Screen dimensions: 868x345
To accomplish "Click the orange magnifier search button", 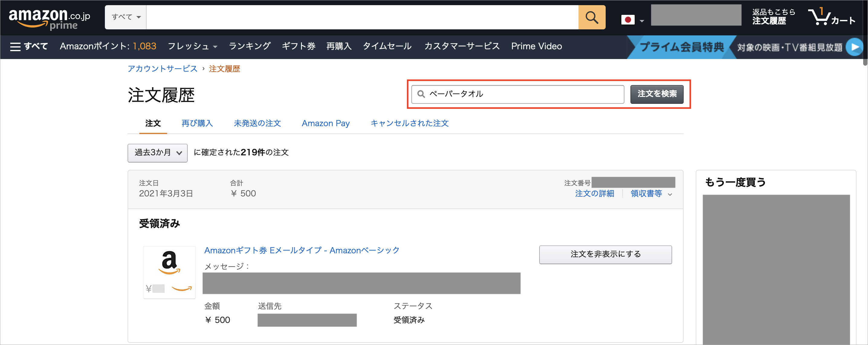I will click(592, 17).
